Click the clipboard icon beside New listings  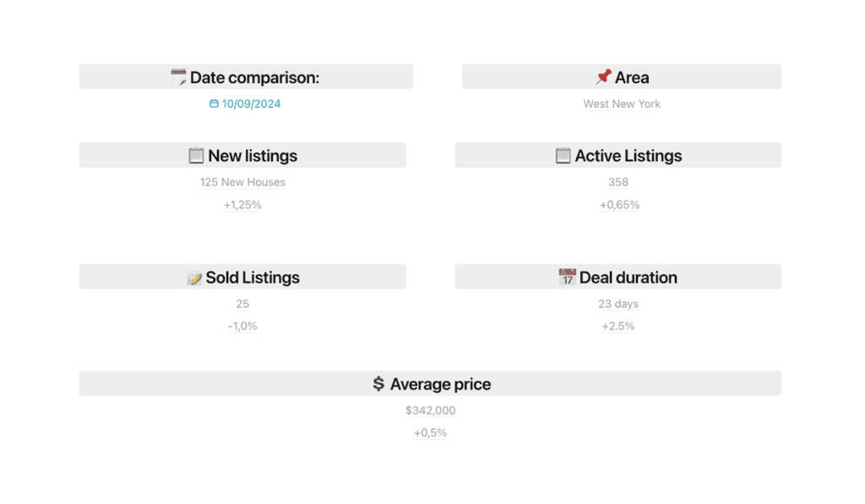[196, 155]
